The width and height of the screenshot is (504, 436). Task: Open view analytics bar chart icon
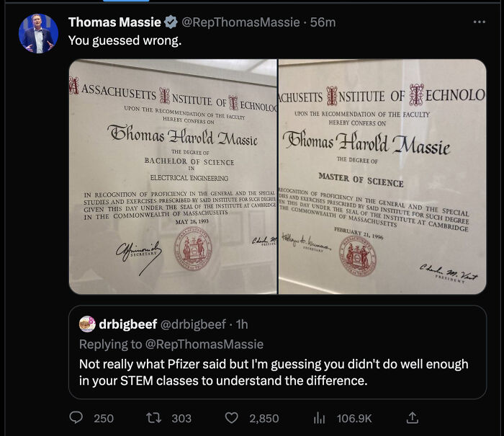319,418
